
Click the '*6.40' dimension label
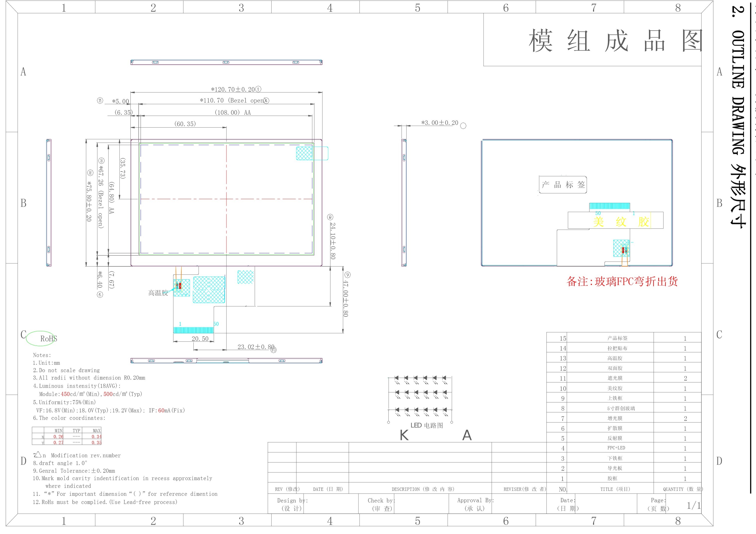coord(100,280)
